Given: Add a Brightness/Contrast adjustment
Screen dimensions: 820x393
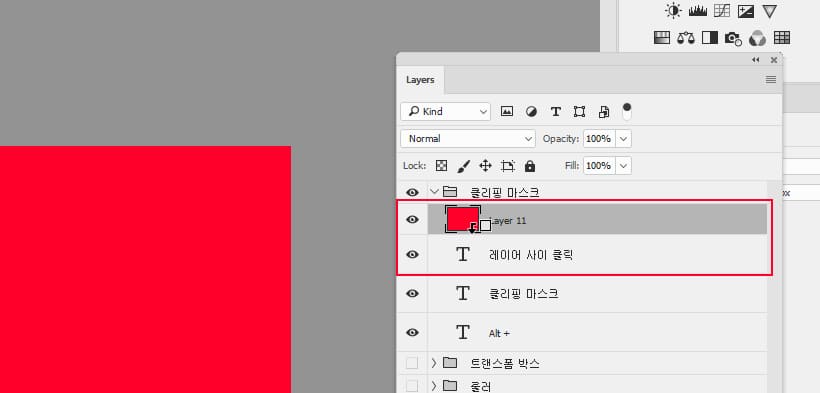Looking at the screenshot, I should coord(674,11).
